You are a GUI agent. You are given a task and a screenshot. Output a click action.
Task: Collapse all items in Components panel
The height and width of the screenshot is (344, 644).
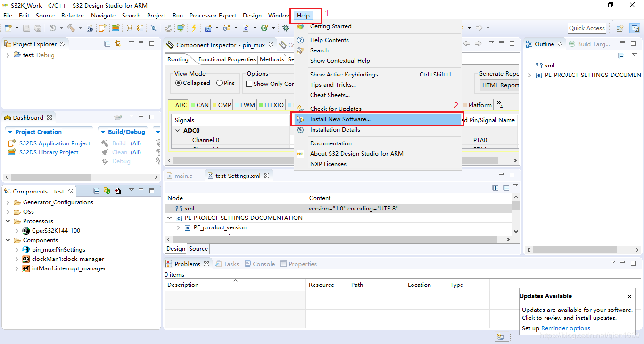click(97, 191)
